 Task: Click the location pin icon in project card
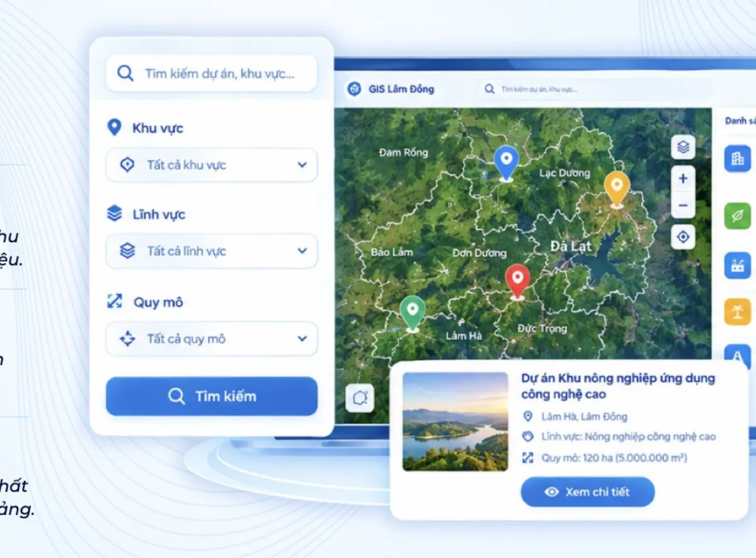(x=528, y=417)
